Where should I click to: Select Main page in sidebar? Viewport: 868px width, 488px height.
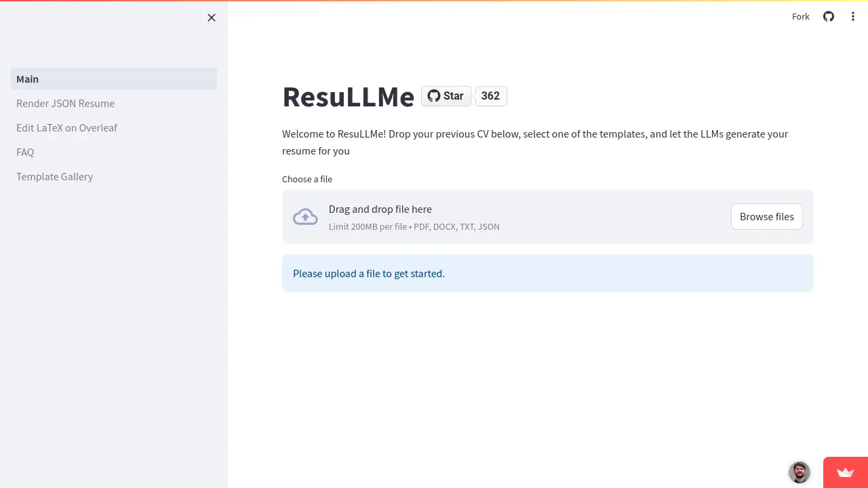click(x=114, y=79)
